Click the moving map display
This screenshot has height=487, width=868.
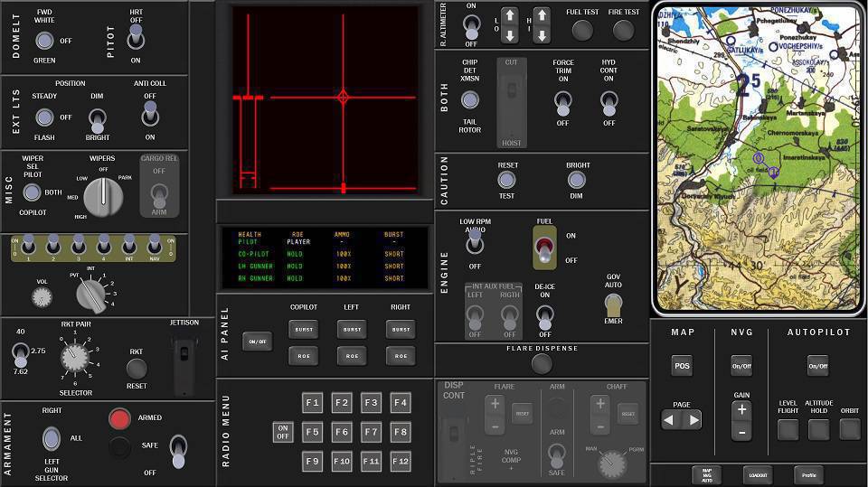click(x=758, y=160)
